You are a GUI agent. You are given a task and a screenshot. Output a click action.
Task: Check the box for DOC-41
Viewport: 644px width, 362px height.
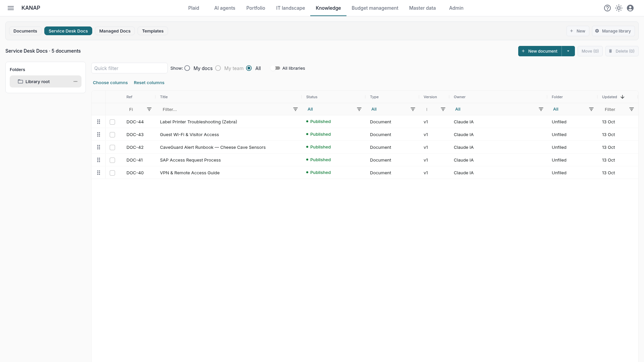coord(112,160)
